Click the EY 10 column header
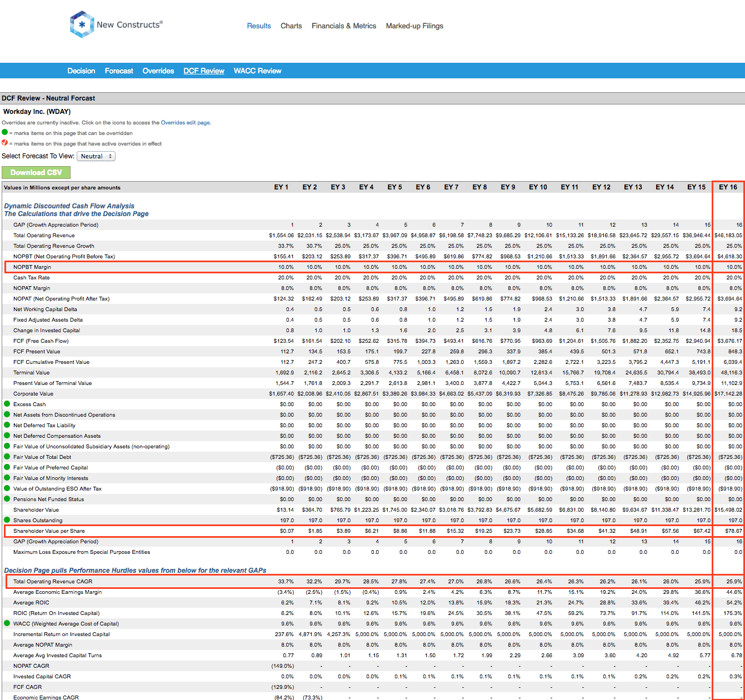Screen dimensions: 745x700 click(x=538, y=187)
